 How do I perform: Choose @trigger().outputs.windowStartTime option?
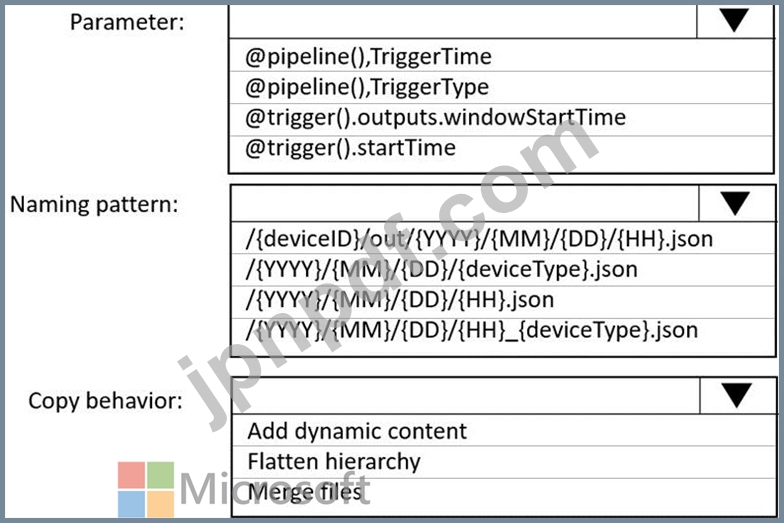(500, 118)
